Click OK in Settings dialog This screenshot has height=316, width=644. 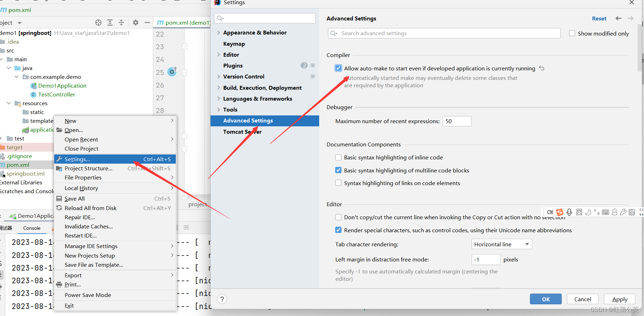point(546,299)
